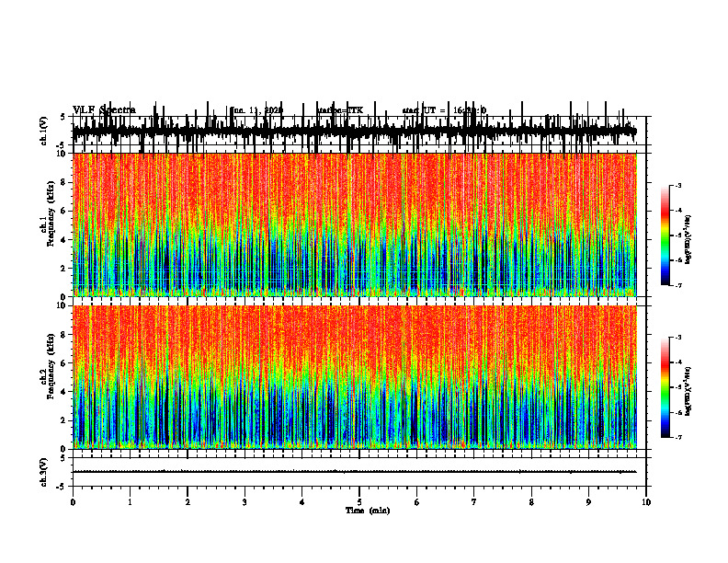Click the station=ITK header label
The width and height of the screenshot is (728, 563).
tap(340, 110)
